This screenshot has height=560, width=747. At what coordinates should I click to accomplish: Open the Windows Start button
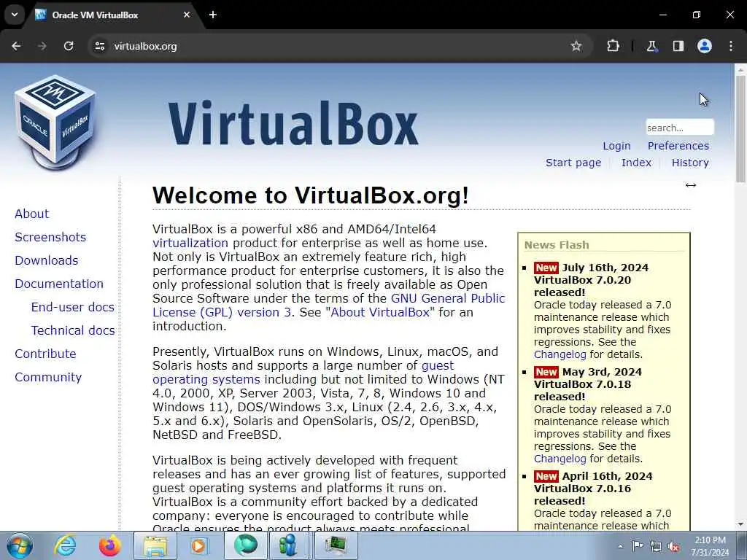pyautogui.click(x=20, y=545)
